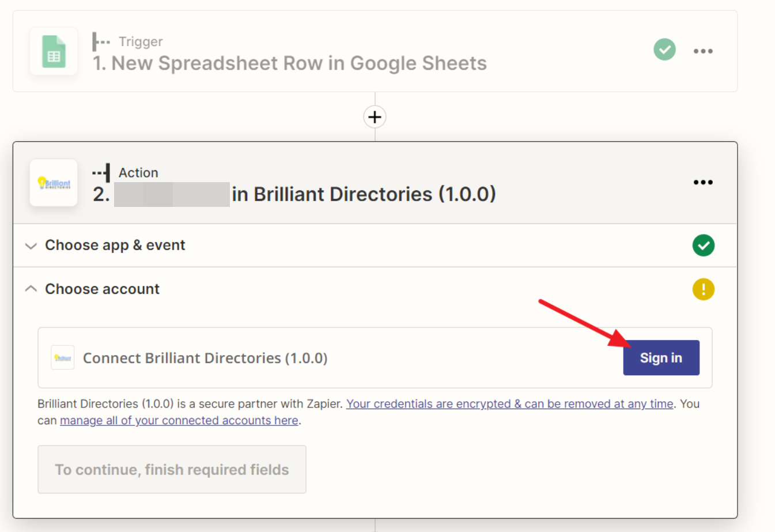Click the trigger step type icon next to Trigger label

point(101,41)
